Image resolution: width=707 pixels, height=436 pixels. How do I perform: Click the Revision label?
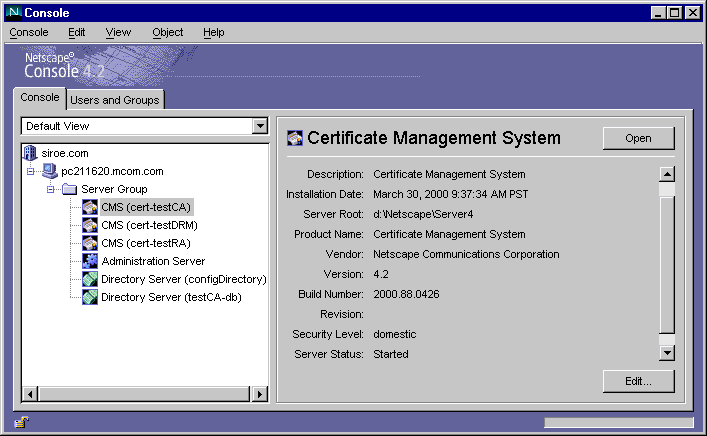342,314
